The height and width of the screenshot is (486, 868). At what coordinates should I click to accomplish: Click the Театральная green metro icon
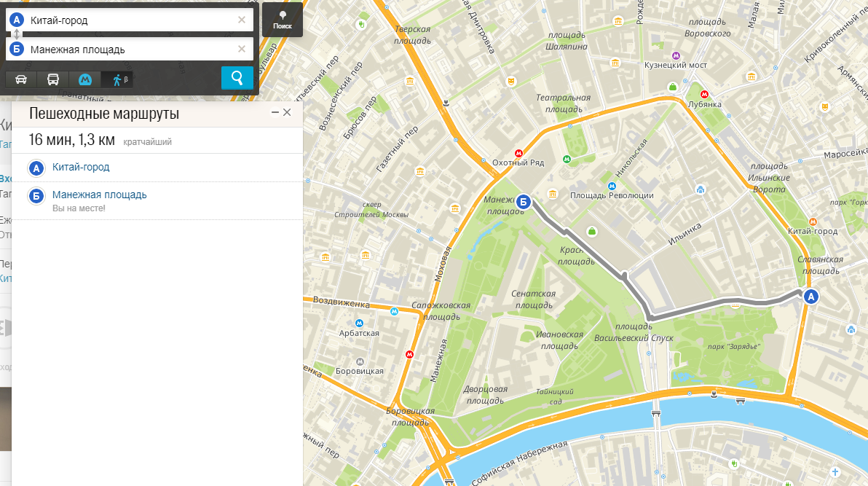click(567, 159)
